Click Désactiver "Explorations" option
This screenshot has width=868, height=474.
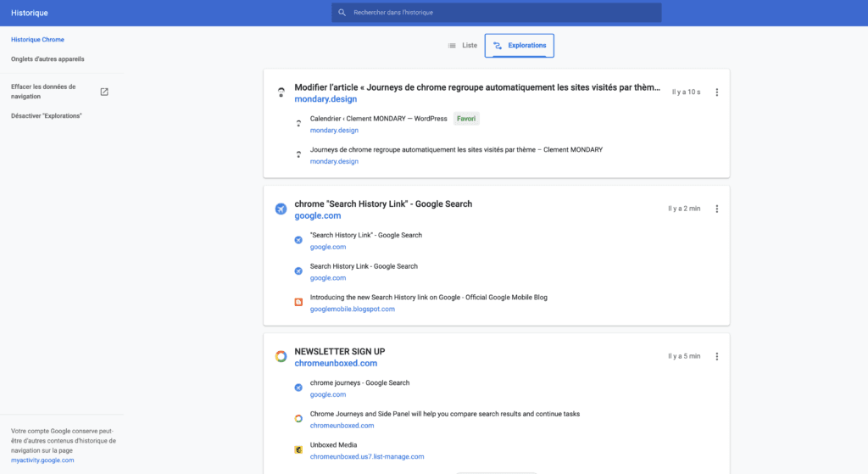point(47,115)
